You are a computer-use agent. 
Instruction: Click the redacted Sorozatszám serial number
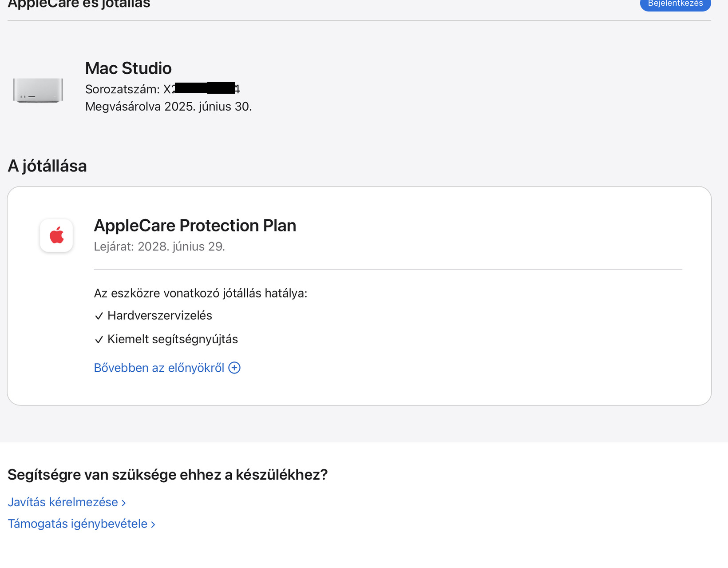coord(205,88)
